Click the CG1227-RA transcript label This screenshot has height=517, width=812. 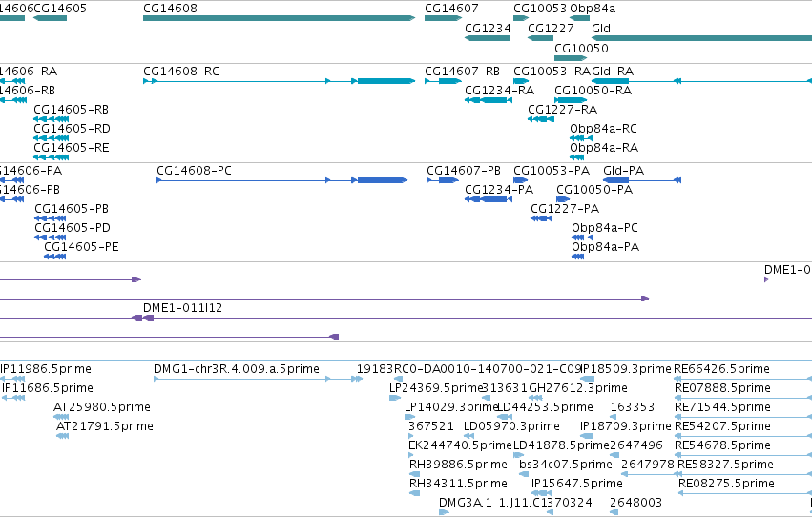(562, 109)
